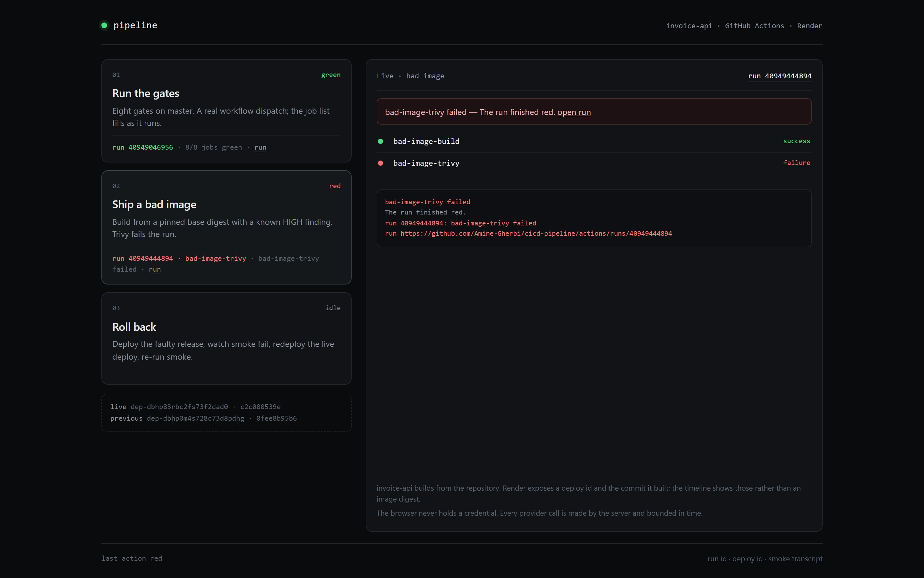The image size is (924, 578).
Task: Click commit hash c2c000539e
Action: [x=261, y=407]
